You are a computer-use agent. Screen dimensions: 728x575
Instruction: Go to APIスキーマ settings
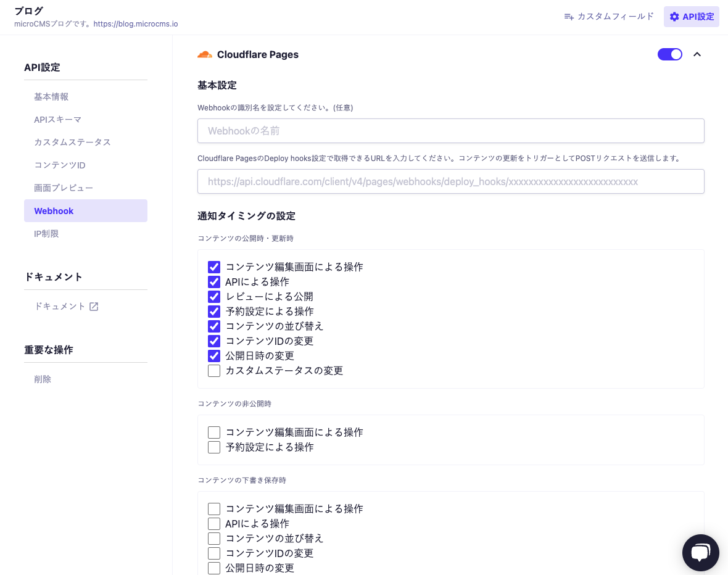coord(57,120)
